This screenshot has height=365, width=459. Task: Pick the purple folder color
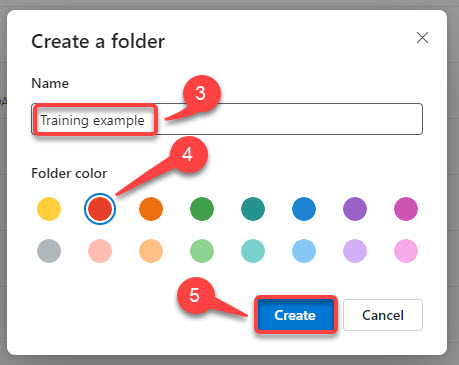355,209
